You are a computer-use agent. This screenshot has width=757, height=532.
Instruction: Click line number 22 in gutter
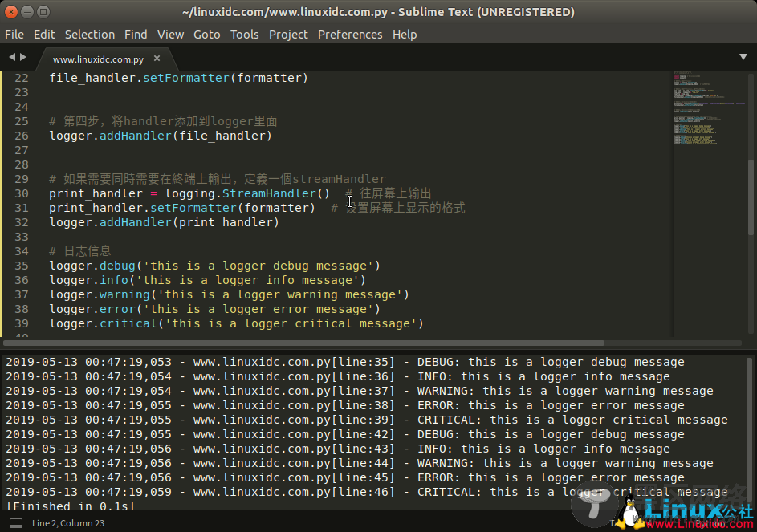[21, 78]
